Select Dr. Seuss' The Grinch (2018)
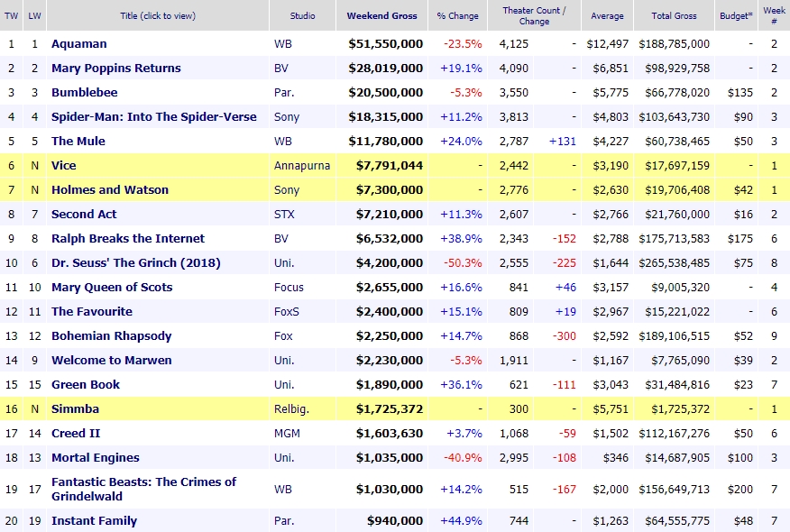The height and width of the screenshot is (532, 790). point(135,263)
